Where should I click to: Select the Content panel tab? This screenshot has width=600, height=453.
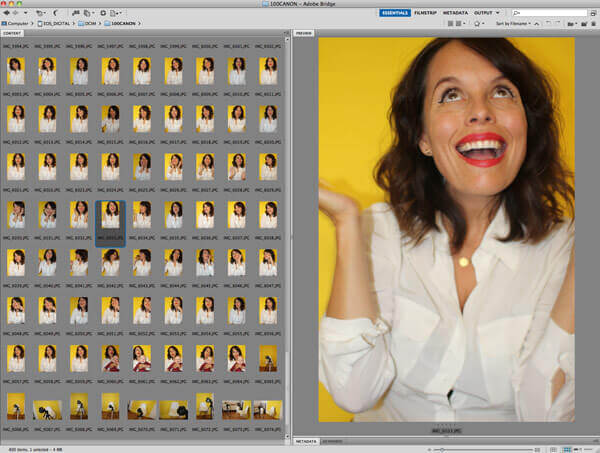coord(12,33)
